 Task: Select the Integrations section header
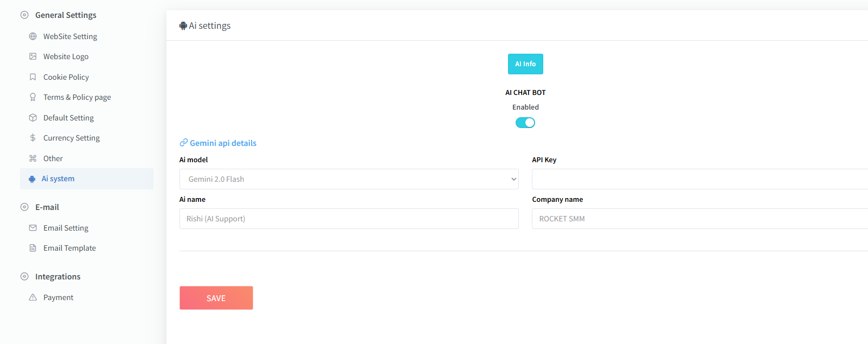(x=57, y=277)
